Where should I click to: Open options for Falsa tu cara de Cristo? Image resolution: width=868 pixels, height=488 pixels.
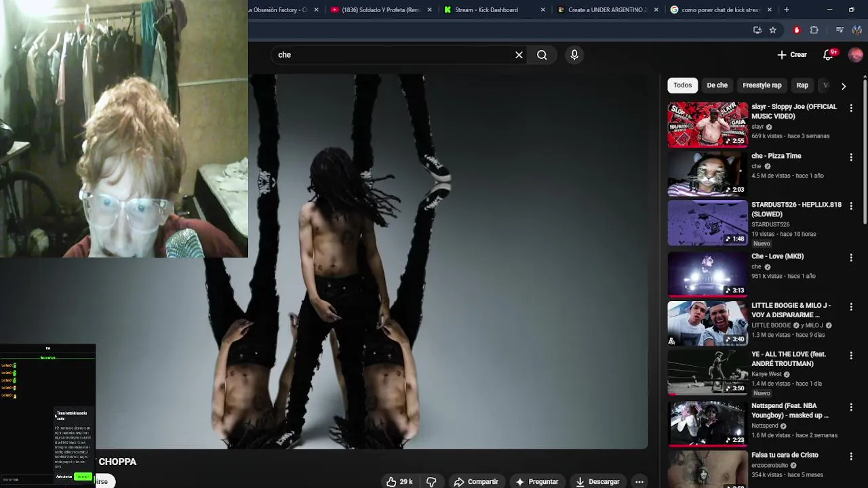(851, 456)
